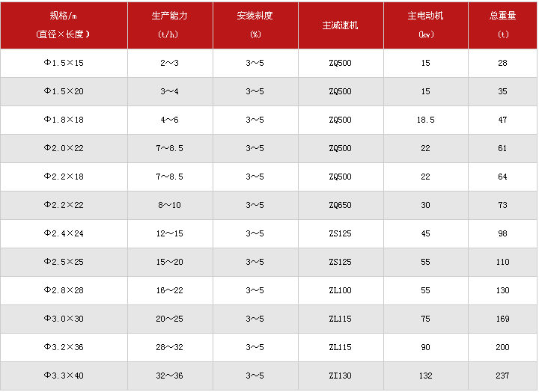539x392 pixels.
Task: Click the 237 total weight cell
Action: [502, 376]
